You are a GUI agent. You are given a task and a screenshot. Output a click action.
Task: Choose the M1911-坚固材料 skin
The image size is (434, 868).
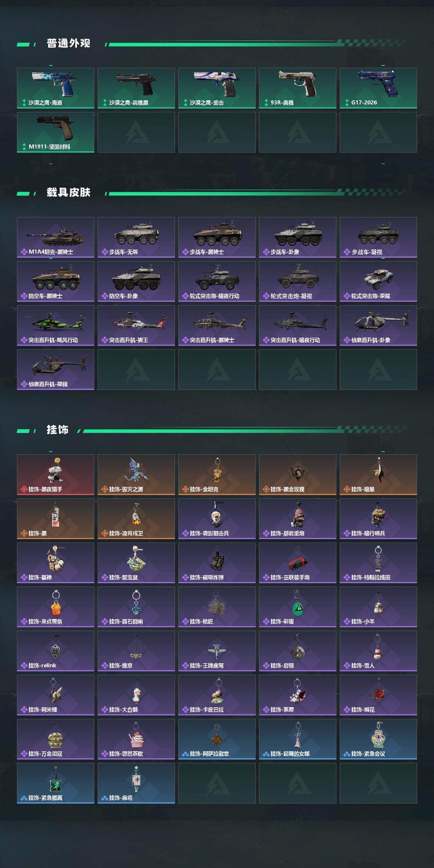click(x=56, y=132)
